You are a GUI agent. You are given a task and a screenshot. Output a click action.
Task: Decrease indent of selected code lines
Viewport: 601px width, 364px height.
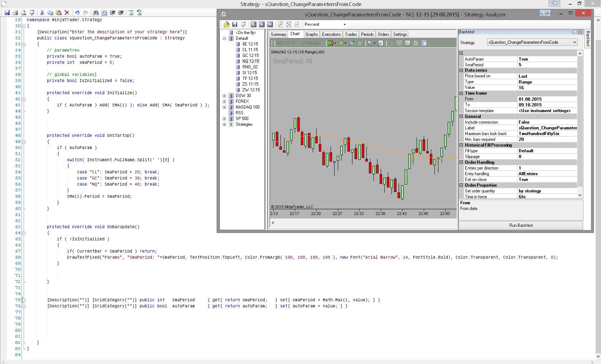112,13
